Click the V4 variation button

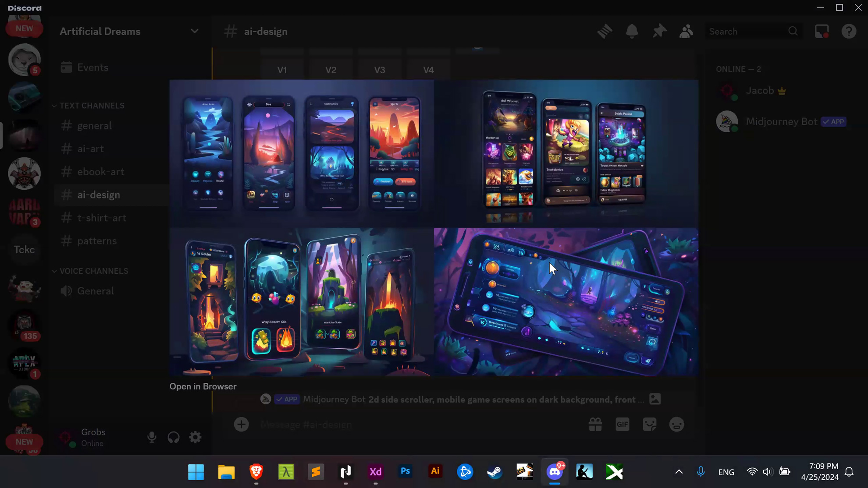click(x=428, y=70)
